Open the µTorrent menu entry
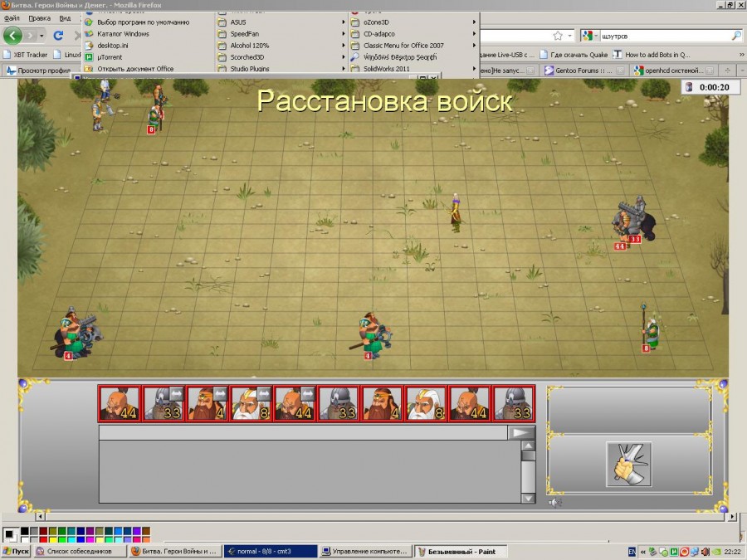The image size is (747, 560). click(x=110, y=57)
